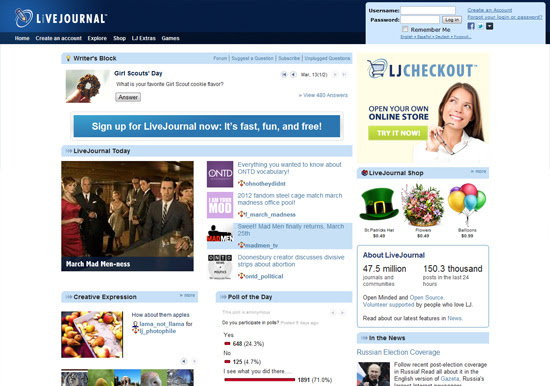The height and width of the screenshot is (386, 550).
Task: Go to first Writer's Block question arrow
Action: (284, 74)
